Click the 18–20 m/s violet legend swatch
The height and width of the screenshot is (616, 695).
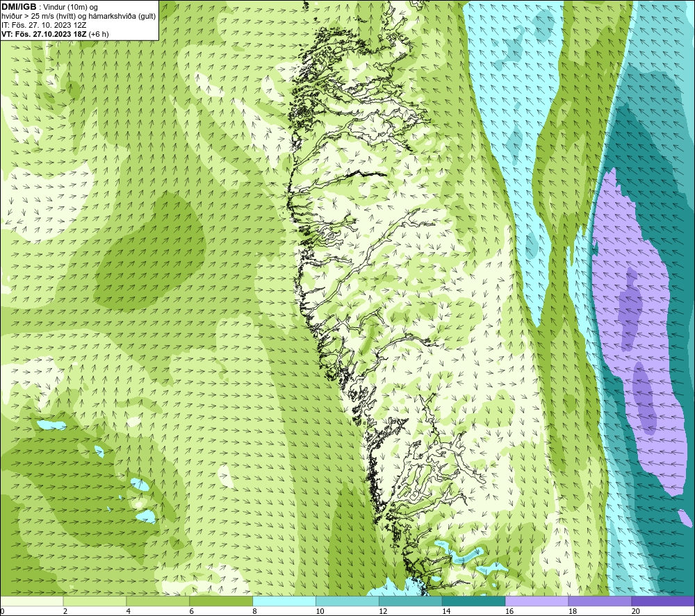[600, 601]
